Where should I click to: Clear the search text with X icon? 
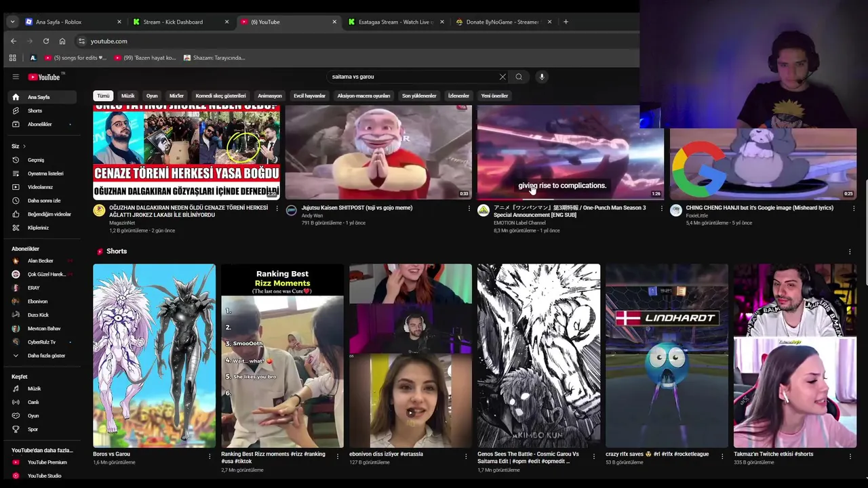tap(502, 77)
